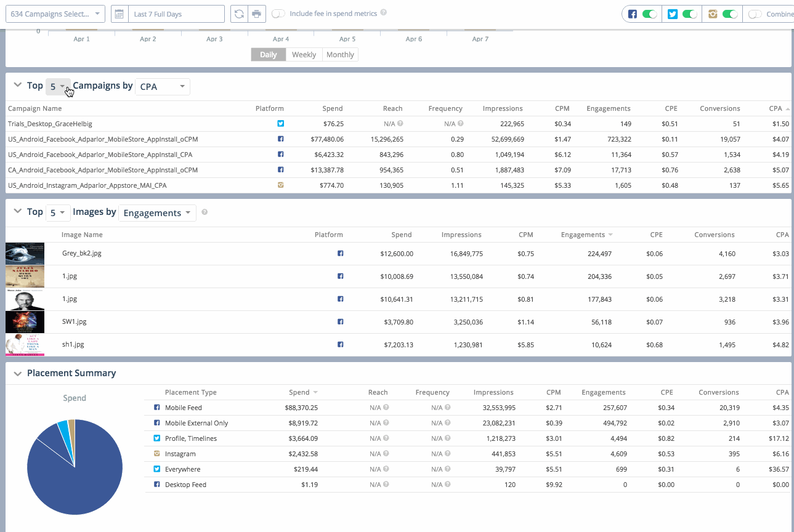Click the SW1.jpg image thumbnail
This screenshot has height=532, width=794.
[x=25, y=321]
